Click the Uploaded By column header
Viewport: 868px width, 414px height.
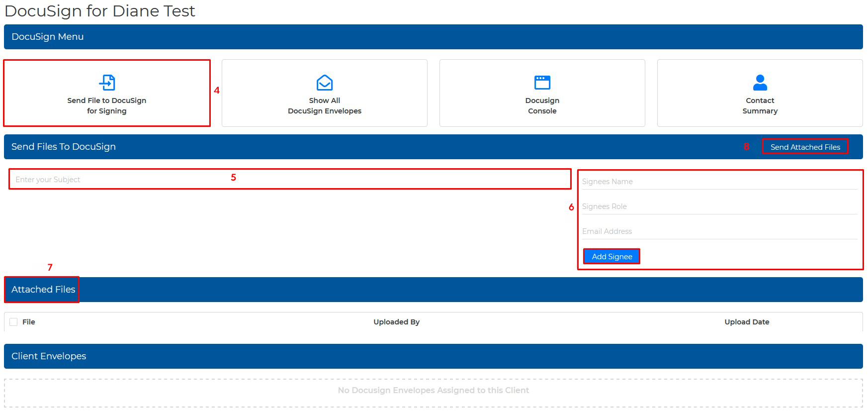397,322
